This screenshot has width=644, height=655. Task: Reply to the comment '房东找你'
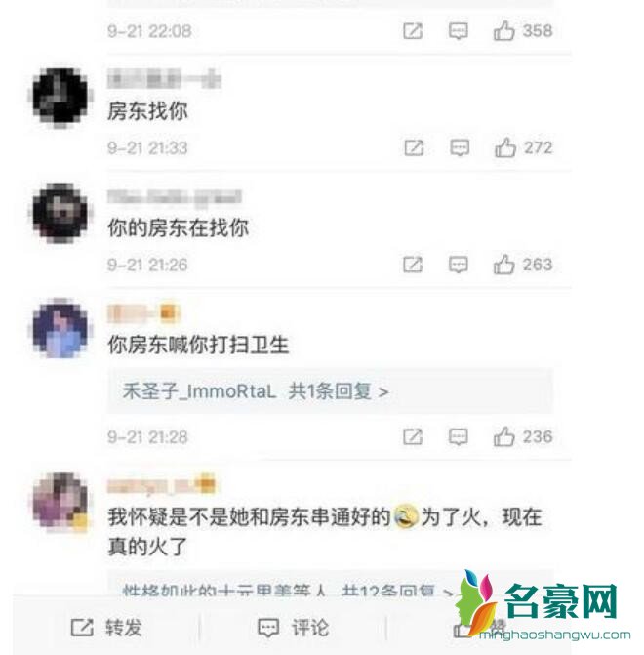click(x=460, y=147)
